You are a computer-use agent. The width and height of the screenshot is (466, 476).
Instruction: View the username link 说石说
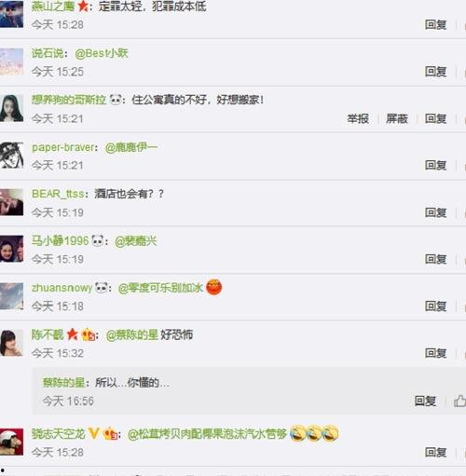(48, 53)
